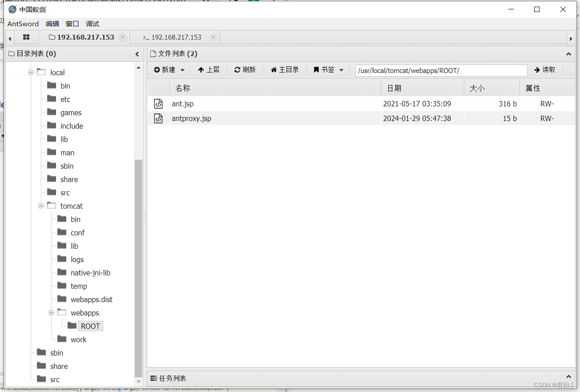Select the work folder icon
This screenshot has height=392, width=580.
click(62, 339)
